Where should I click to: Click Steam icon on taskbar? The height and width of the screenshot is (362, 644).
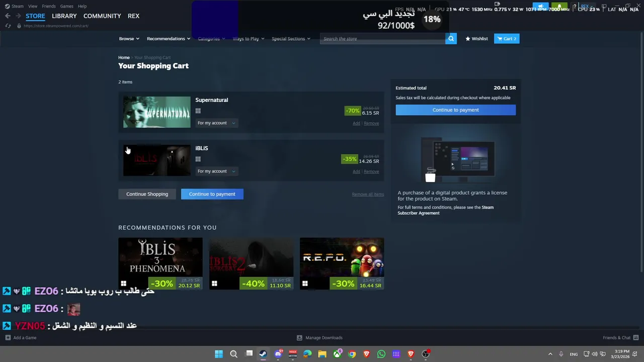[263, 354]
